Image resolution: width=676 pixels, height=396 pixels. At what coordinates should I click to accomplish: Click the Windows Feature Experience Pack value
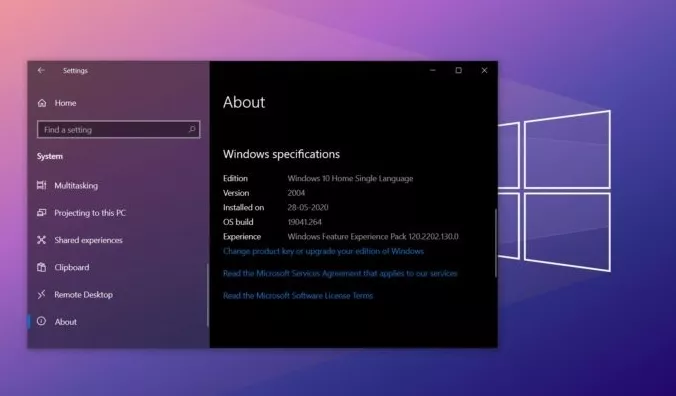click(x=373, y=237)
